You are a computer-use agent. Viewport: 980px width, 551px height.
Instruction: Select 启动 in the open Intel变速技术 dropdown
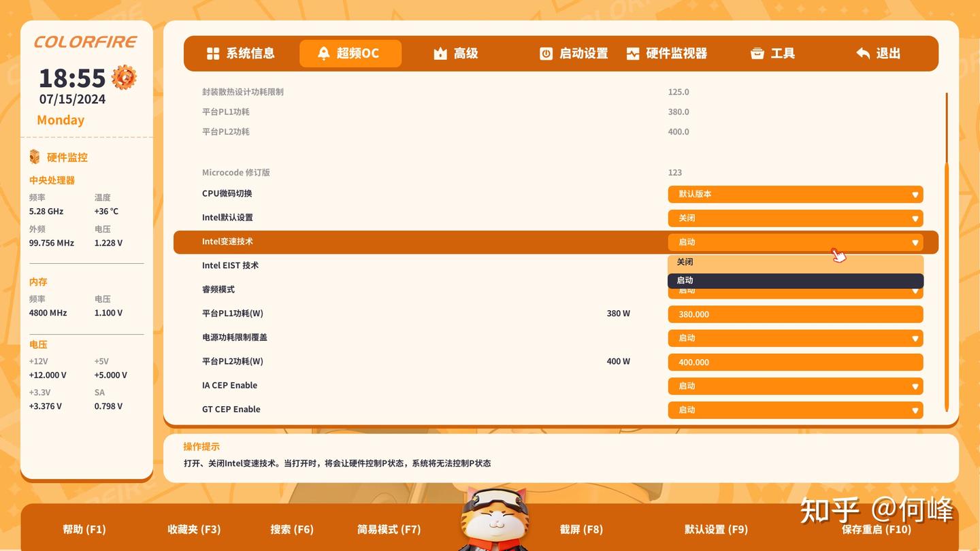pos(794,280)
